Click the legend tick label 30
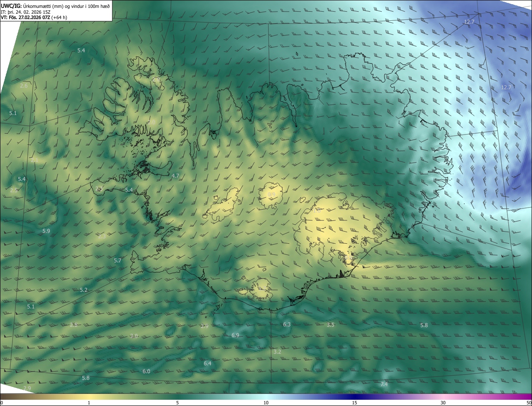This screenshot has width=532, height=406. click(443, 403)
